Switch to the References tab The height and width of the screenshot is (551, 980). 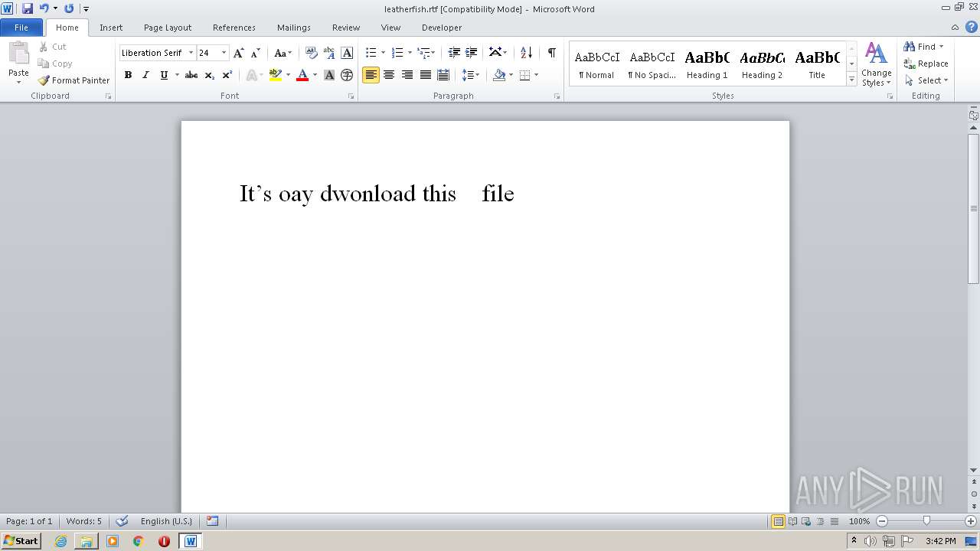point(234,28)
